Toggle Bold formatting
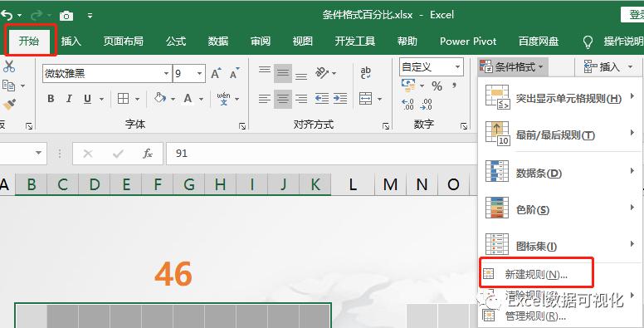The width and height of the screenshot is (644, 328). coord(51,99)
